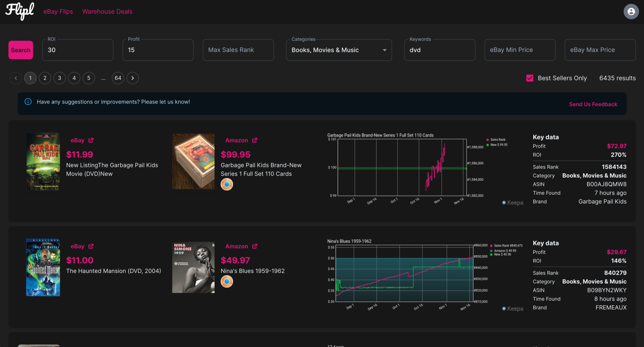Open external link icon beside Nina's Blues Amazon
644x347 pixels.
point(255,246)
